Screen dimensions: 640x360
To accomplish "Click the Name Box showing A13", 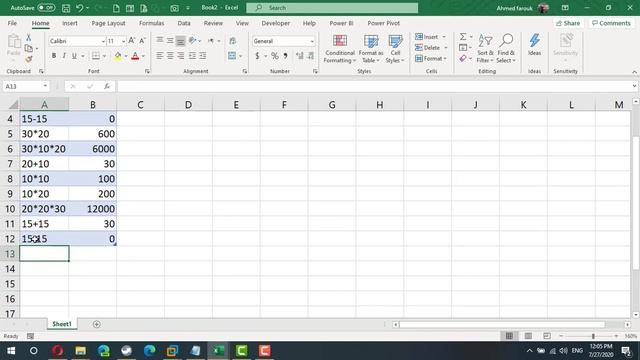I will 25,86.
